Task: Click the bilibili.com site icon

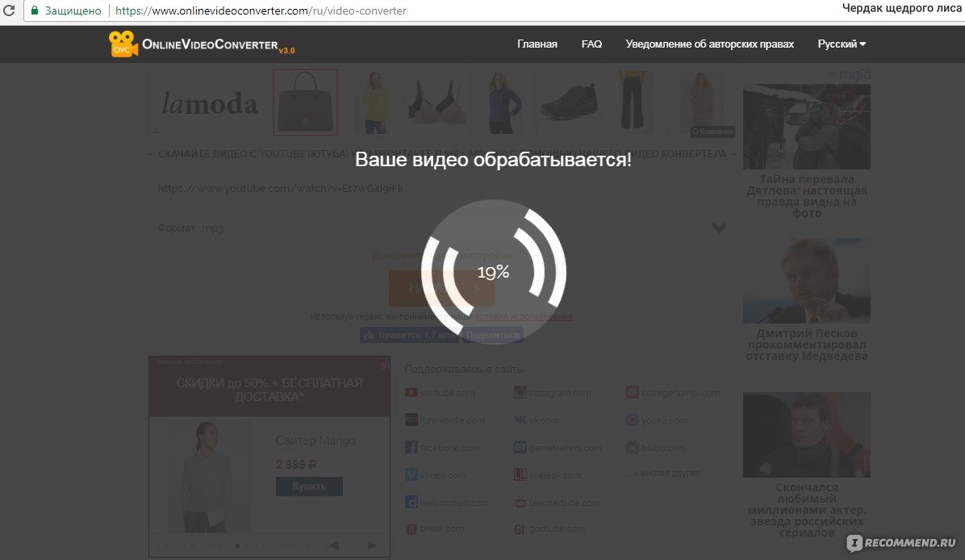Action: point(632,447)
